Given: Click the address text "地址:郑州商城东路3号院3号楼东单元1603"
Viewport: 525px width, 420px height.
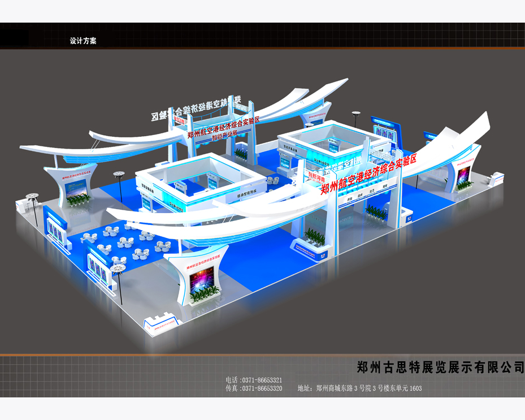Looking at the screenshot, I should click(359, 388).
